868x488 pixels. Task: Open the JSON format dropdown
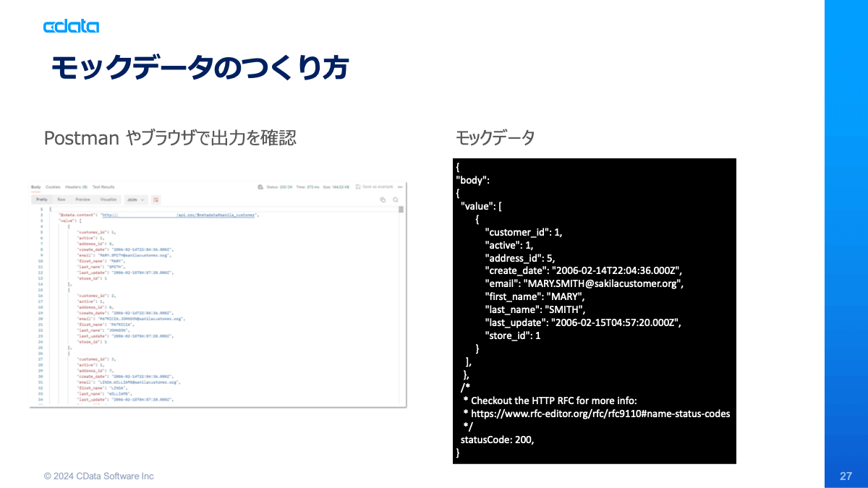(x=136, y=200)
